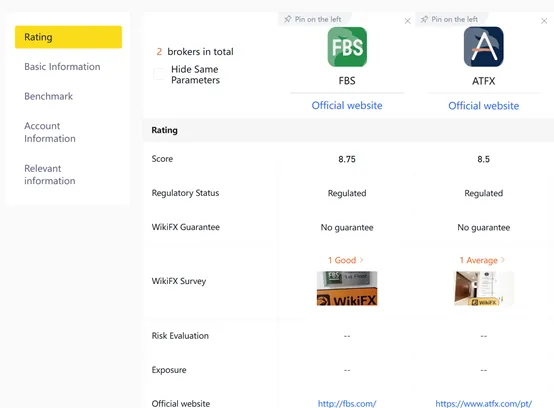Remove FBS with the X icon

click(x=407, y=21)
